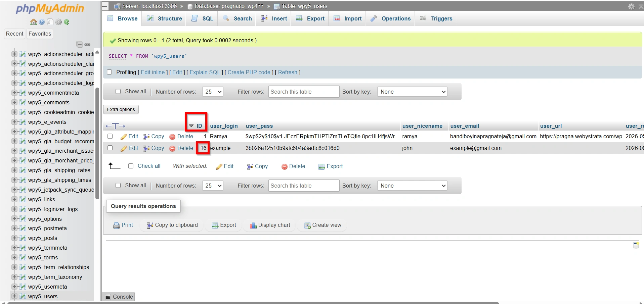Open upper Sort by key dropdown

pyautogui.click(x=412, y=92)
